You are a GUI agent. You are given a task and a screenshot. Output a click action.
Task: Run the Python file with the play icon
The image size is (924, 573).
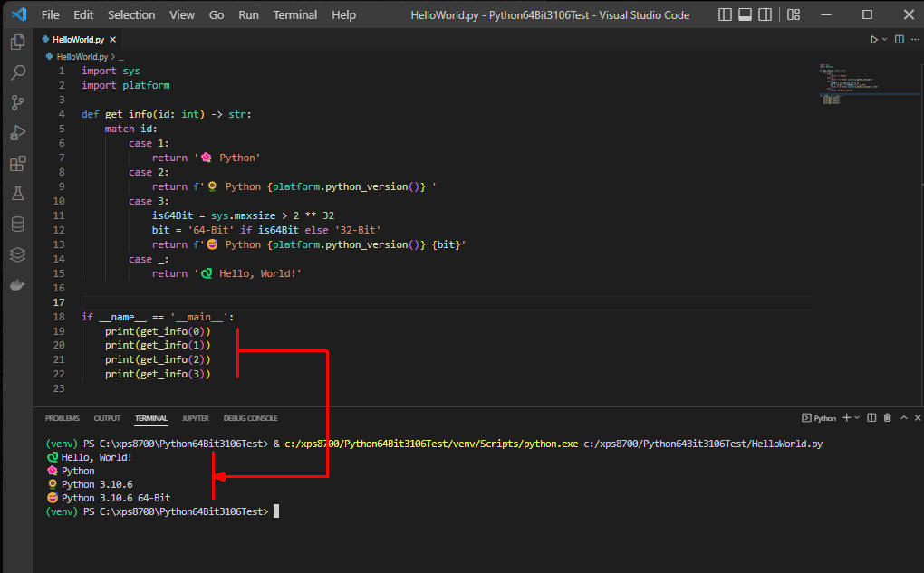point(874,40)
